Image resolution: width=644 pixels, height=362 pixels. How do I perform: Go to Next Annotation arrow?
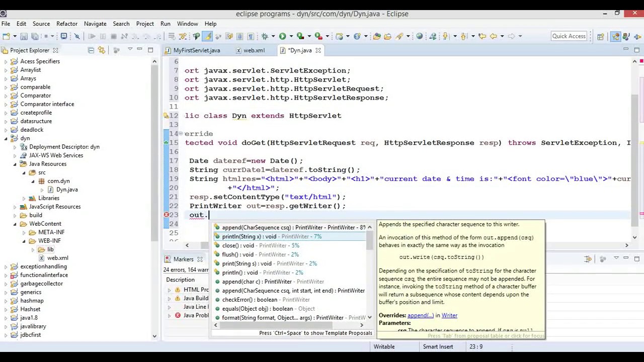[445, 36]
